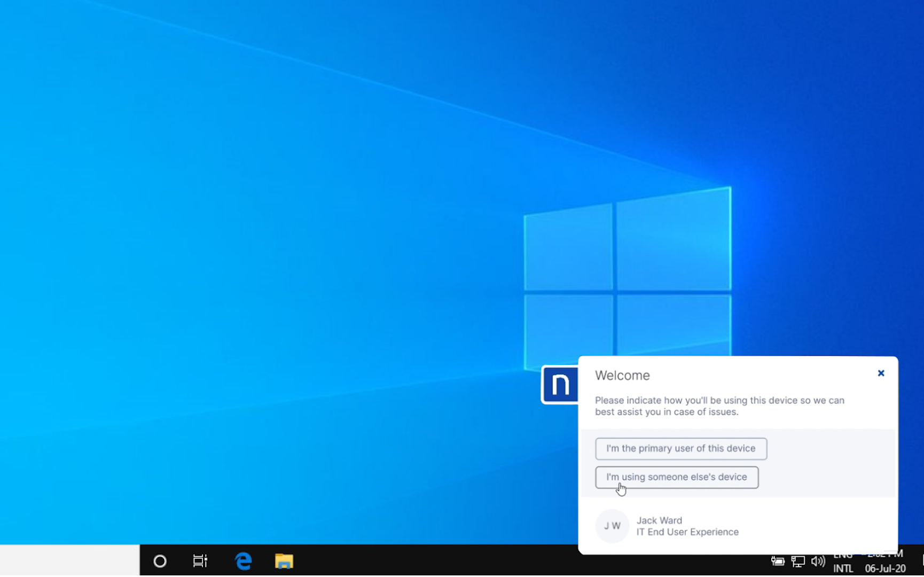924x577 pixels.
Task: Click the Nexthink 'n' logo icon
Action: (560, 385)
